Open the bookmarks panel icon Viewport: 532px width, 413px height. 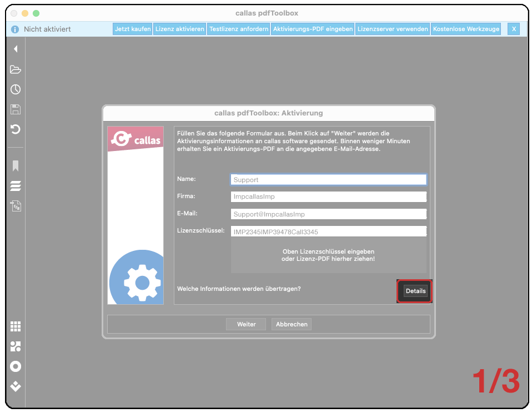click(16, 165)
